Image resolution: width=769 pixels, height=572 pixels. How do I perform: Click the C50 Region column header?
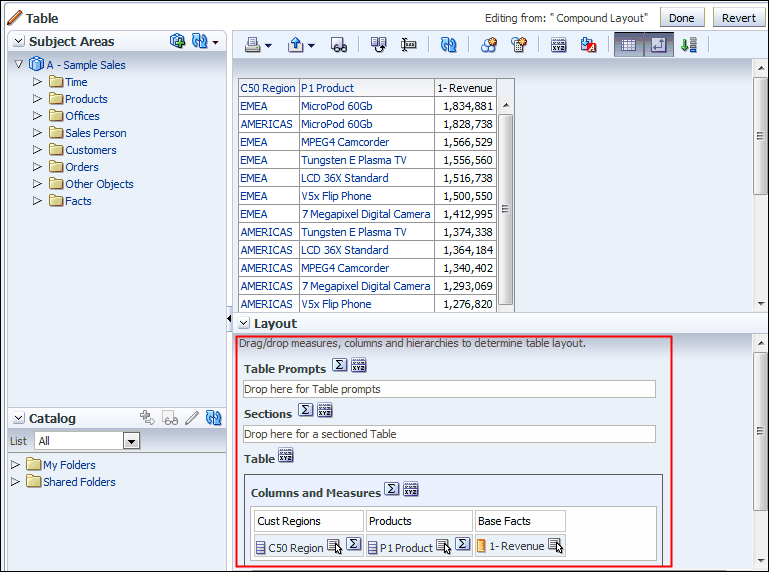(x=268, y=88)
